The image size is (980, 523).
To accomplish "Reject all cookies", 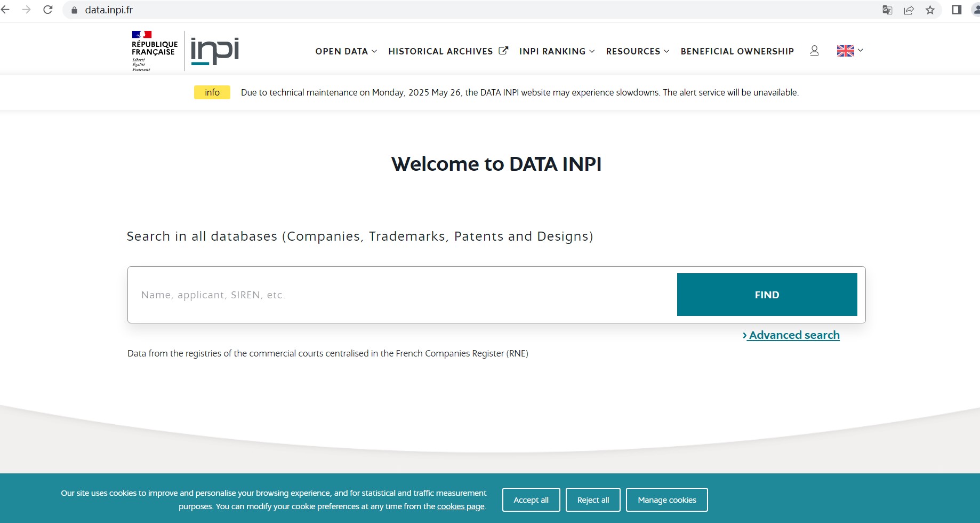I will click(593, 500).
